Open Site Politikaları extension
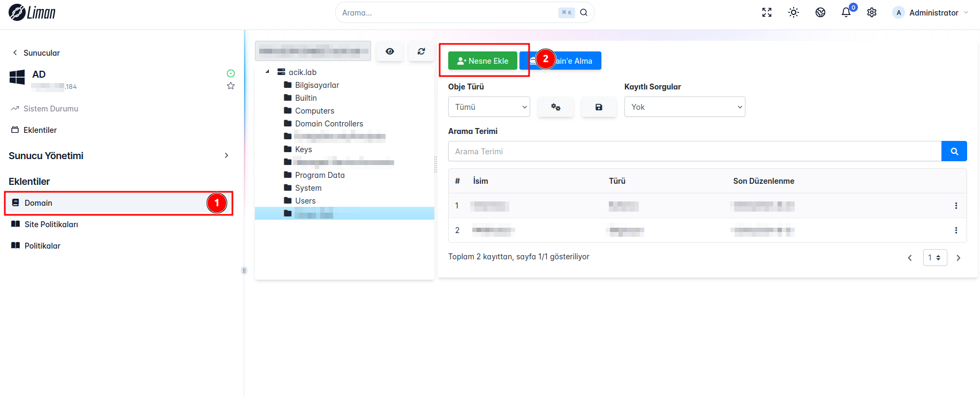Viewport: 980px width, 397px height. coord(45,224)
